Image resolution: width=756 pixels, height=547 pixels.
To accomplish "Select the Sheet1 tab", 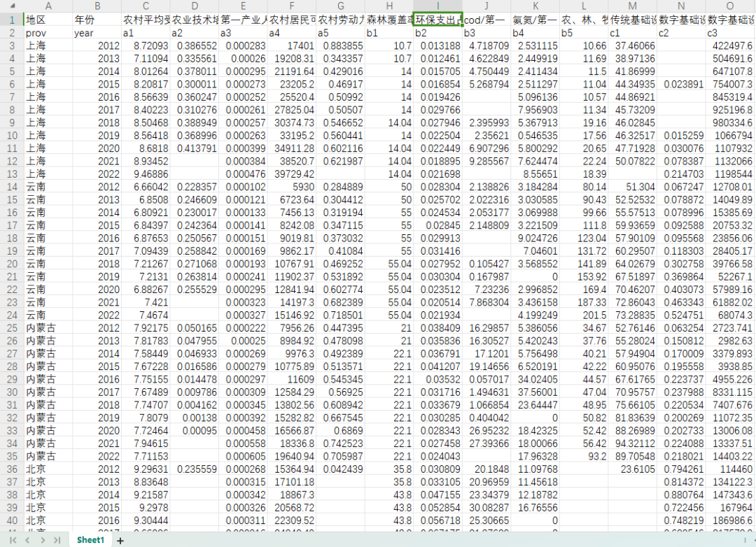I will (x=90, y=540).
